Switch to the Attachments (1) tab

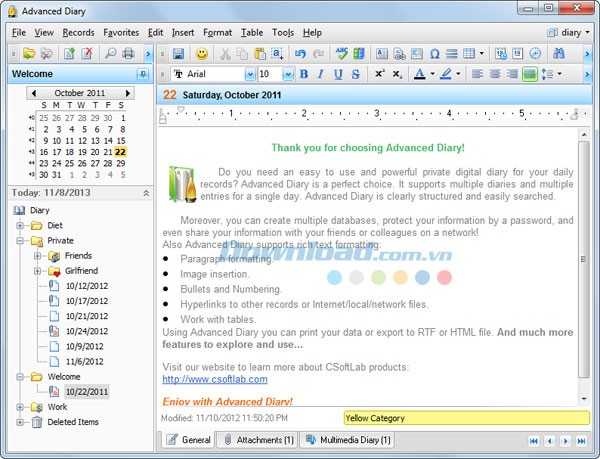(x=256, y=439)
